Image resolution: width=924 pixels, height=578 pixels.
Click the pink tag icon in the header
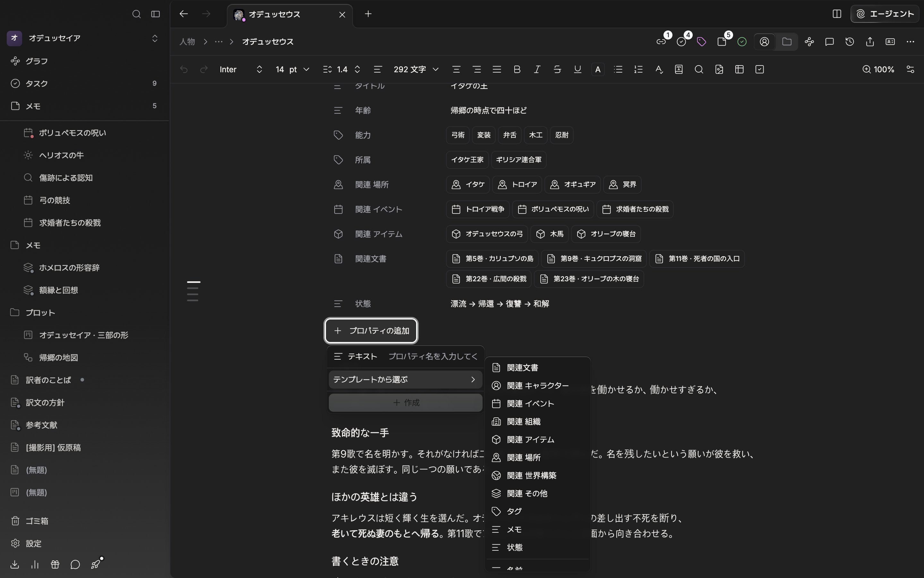(x=701, y=42)
